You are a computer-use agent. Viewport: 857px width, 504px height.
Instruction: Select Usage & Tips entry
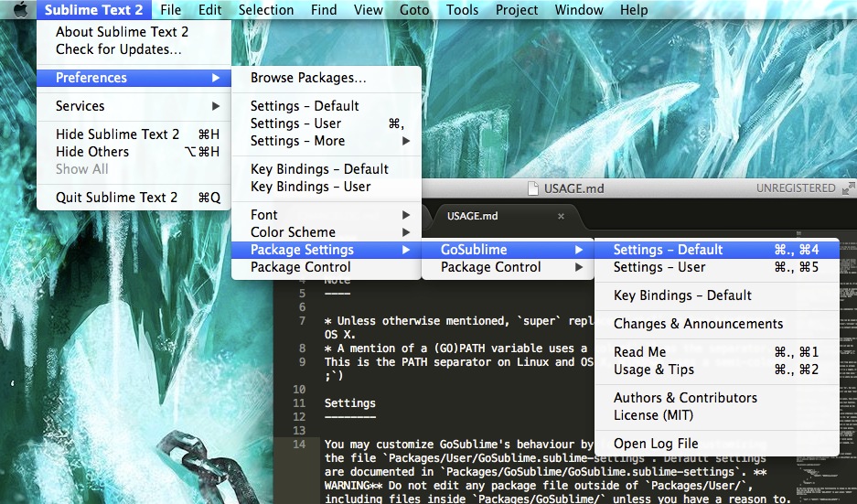coord(654,370)
